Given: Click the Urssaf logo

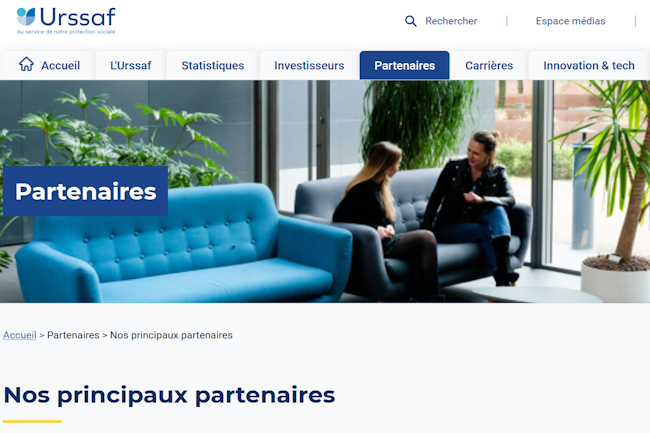Looking at the screenshot, I should click(x=66, y=20).
